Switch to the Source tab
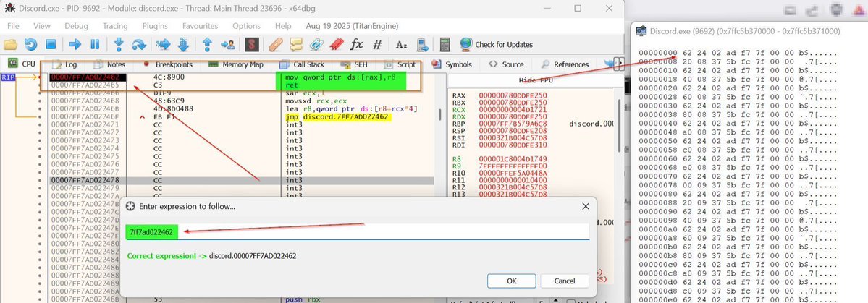868x303 pixels. coord(507,64)
